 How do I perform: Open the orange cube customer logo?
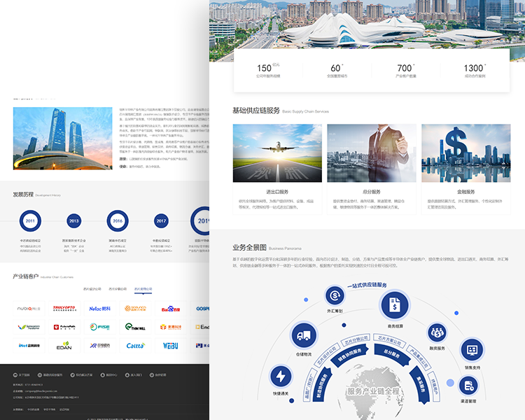pos(171,327)
